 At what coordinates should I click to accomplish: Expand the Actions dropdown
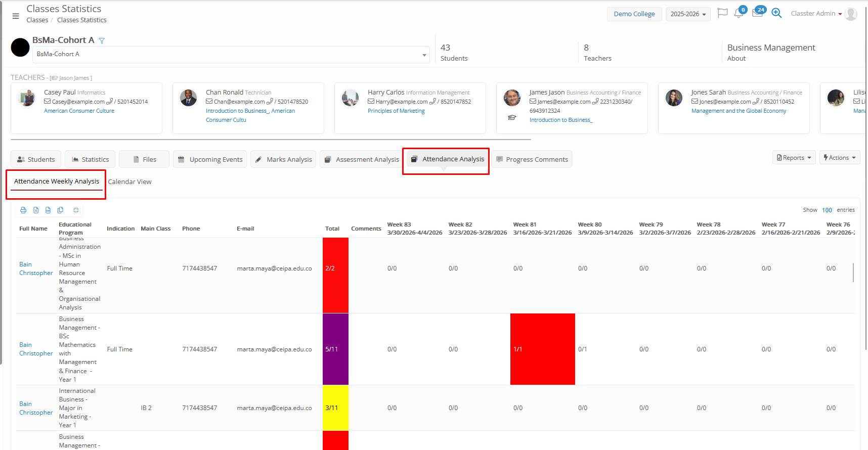[x=839, y=158]
